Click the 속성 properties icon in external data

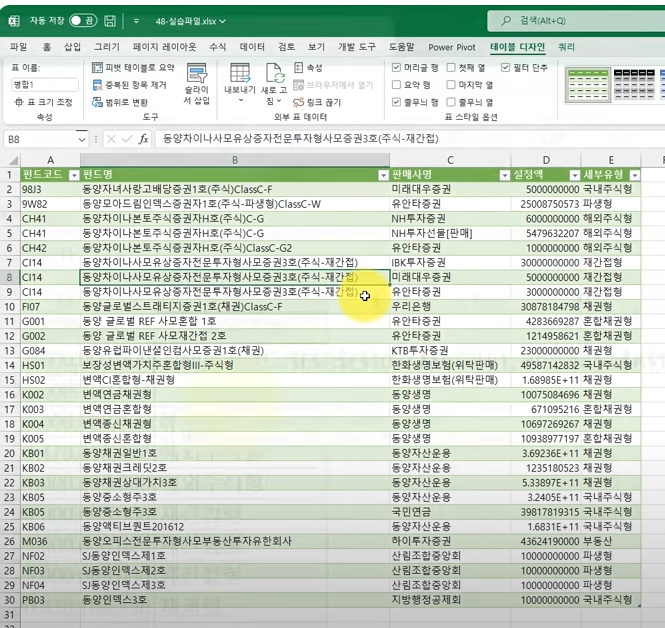pos(299,67)
